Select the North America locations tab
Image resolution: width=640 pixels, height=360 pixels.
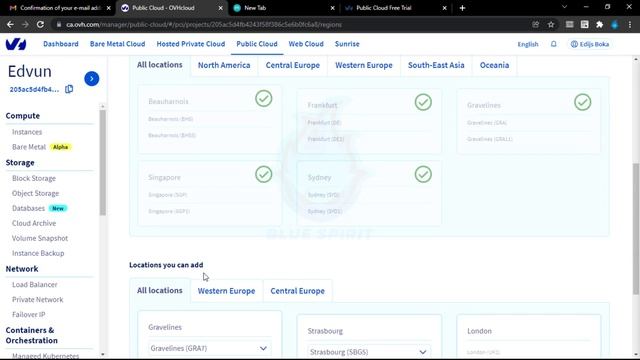click(224, 65)
